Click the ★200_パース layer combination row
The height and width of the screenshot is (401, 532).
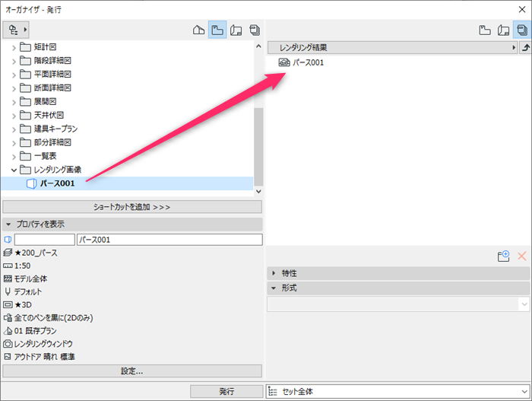point(30,253)
